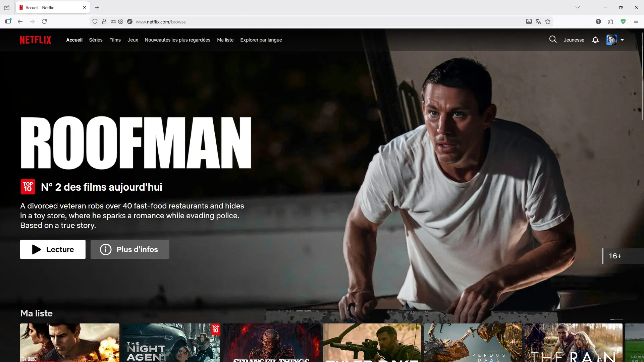Go to the Accueil menu item

74,40
